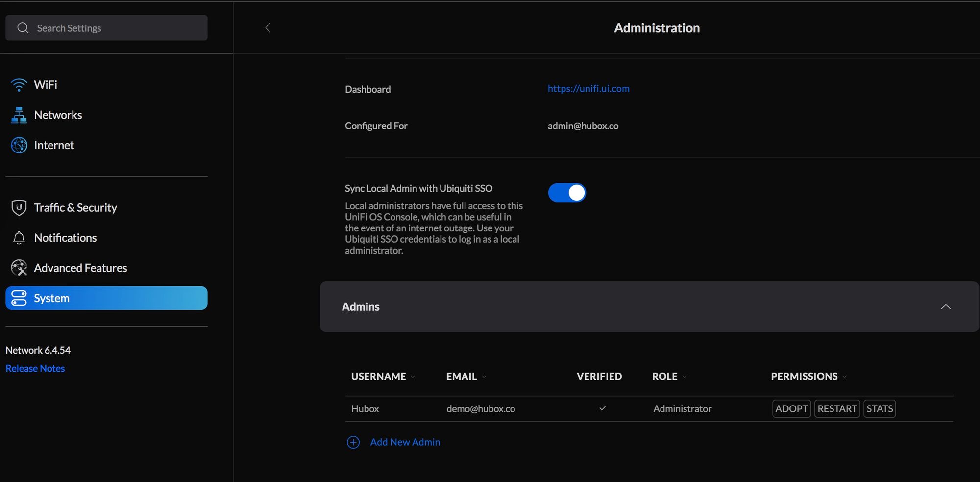Open the Release Notes link

coord(35,368)
